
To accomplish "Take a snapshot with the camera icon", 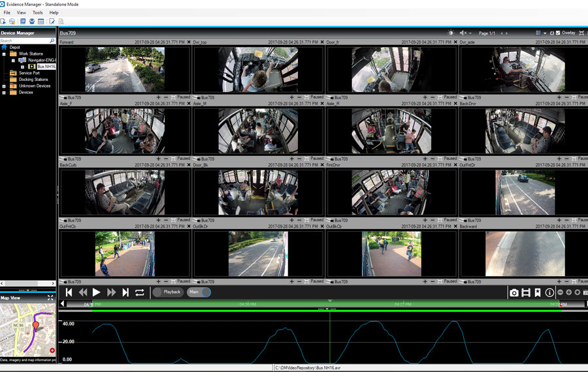I will point(514,292).
